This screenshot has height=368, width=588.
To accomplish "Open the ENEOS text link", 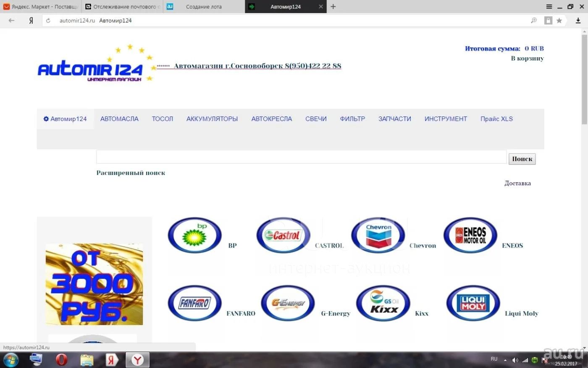I will coord(512,246).
